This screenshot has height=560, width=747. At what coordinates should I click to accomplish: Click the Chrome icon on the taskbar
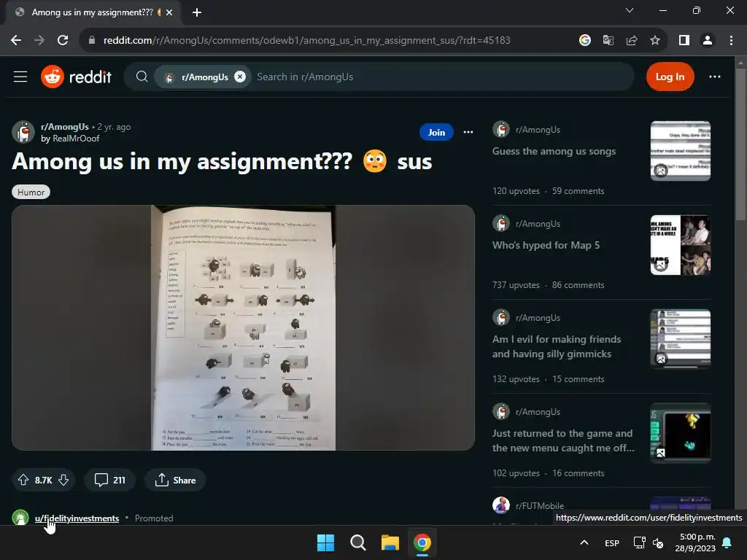click(422, 542)
